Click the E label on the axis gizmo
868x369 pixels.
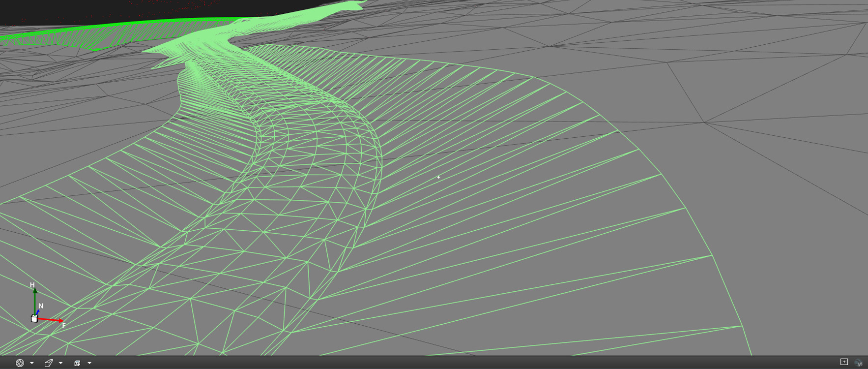(63, 326)
